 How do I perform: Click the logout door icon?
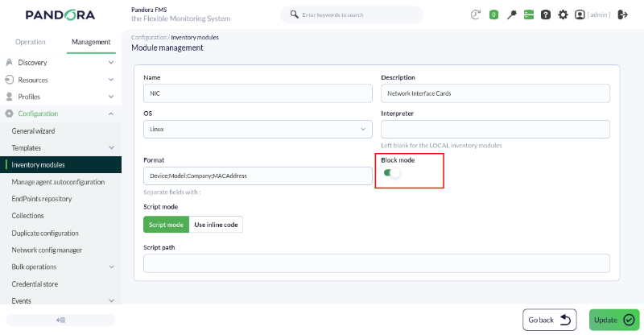point(622,14)
